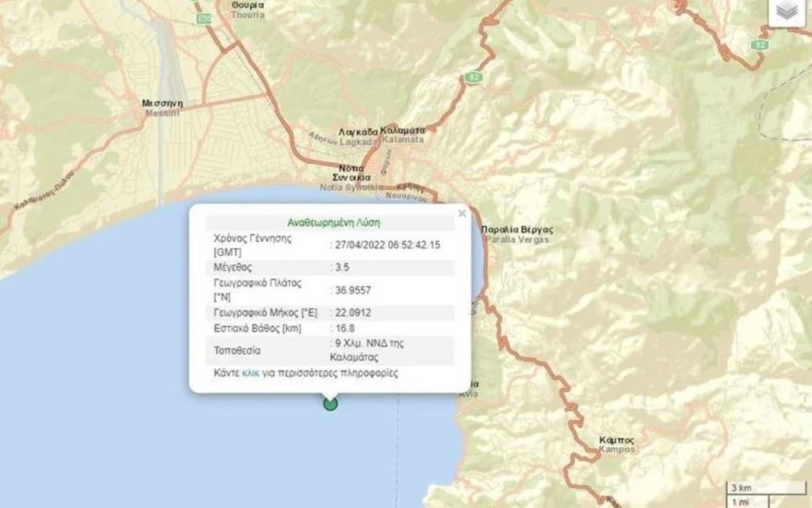Click the longitude value 22.0912
The width and height of the screenshot is (812, 508).
point(353,313)
